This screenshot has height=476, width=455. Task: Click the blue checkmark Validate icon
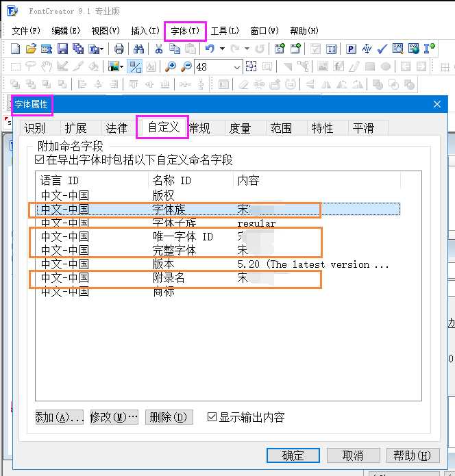pos(382,49)
